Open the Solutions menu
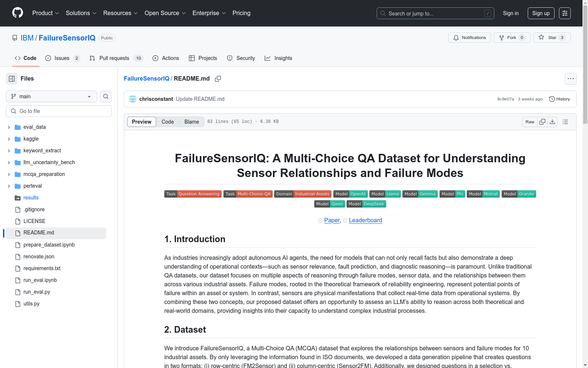Viewport: 588px width, 368px height. (x=81, y=13)
